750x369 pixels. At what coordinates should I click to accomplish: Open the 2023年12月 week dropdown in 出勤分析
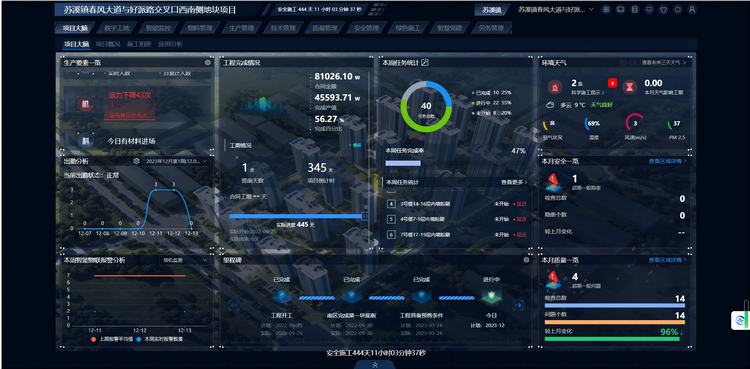pos(177,161)
